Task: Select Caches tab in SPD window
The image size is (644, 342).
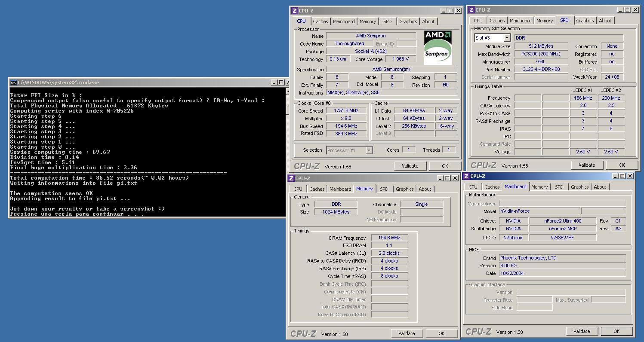Action: (497, 21)
